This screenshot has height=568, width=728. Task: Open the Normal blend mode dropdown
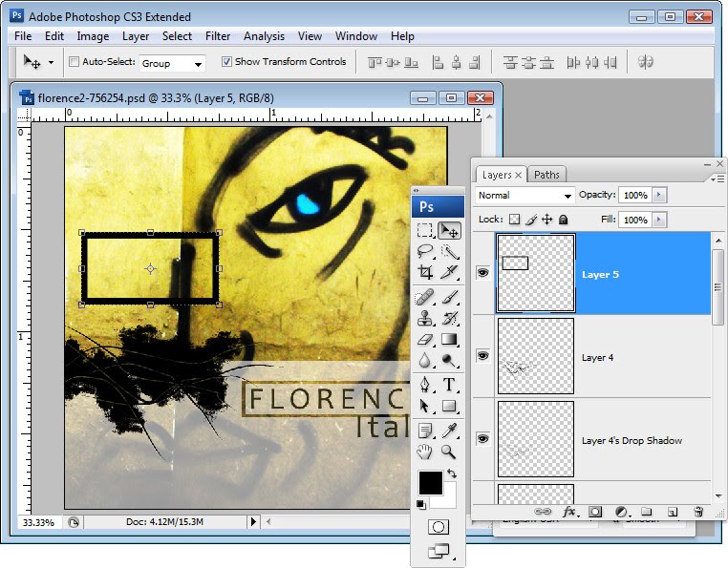click(525, 196)
